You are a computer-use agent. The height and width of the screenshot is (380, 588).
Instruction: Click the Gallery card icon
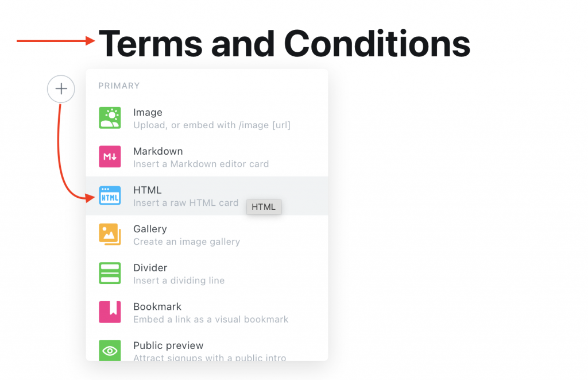coord(110,235)
